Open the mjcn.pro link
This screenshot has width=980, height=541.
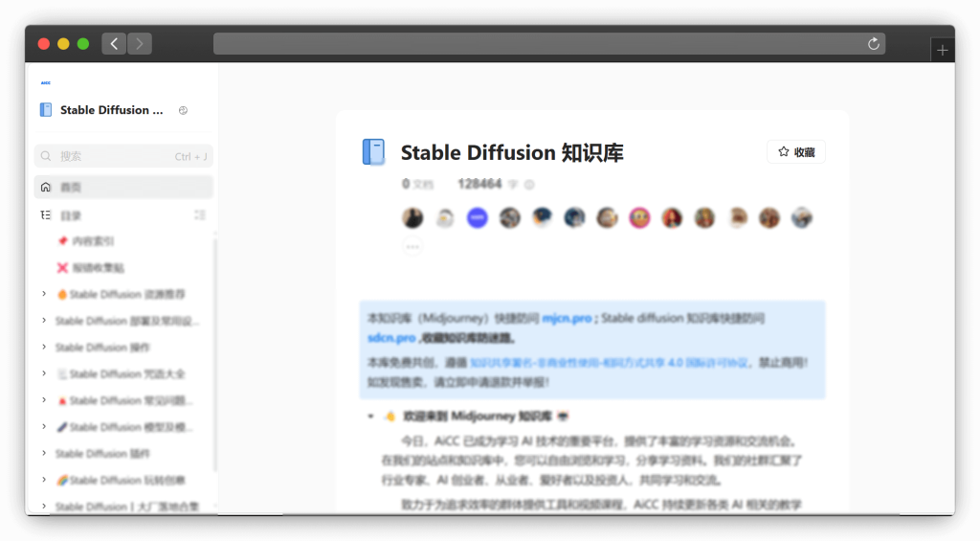tap(567, 318)
